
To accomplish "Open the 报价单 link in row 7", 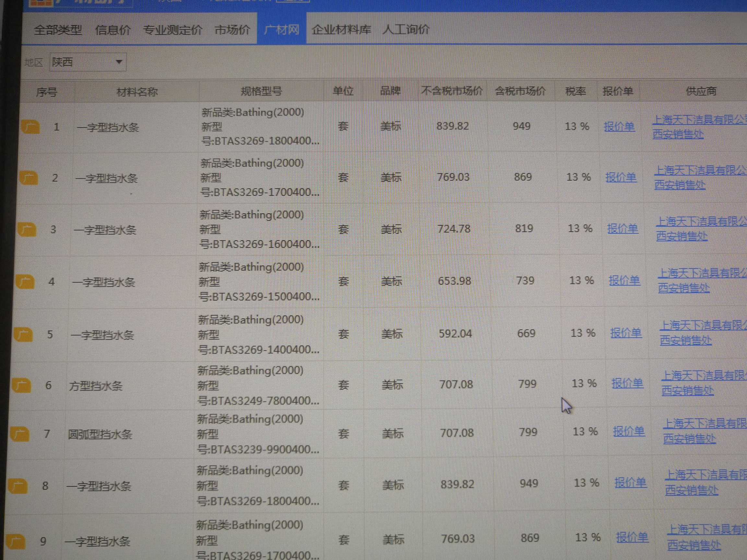I will [629, 432].
